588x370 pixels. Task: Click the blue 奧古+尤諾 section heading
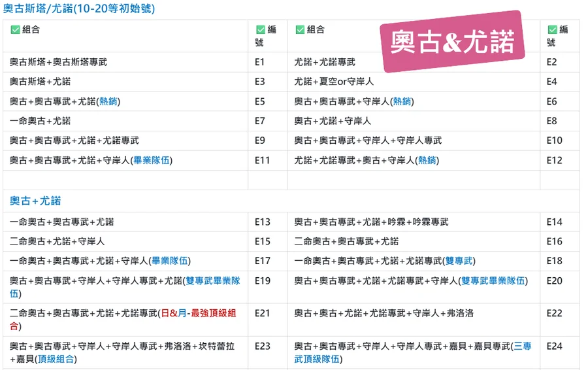[35, 201]
